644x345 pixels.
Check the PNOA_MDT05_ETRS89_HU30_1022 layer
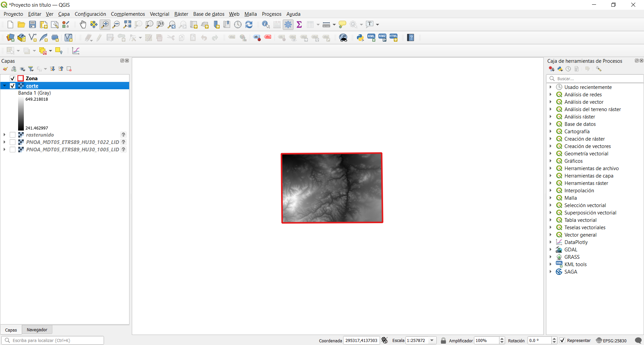(13, 142)
